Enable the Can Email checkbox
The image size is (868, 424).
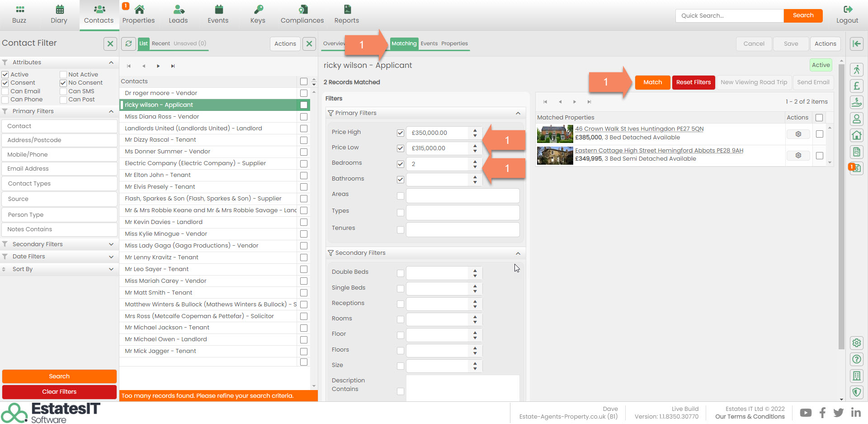5,91
